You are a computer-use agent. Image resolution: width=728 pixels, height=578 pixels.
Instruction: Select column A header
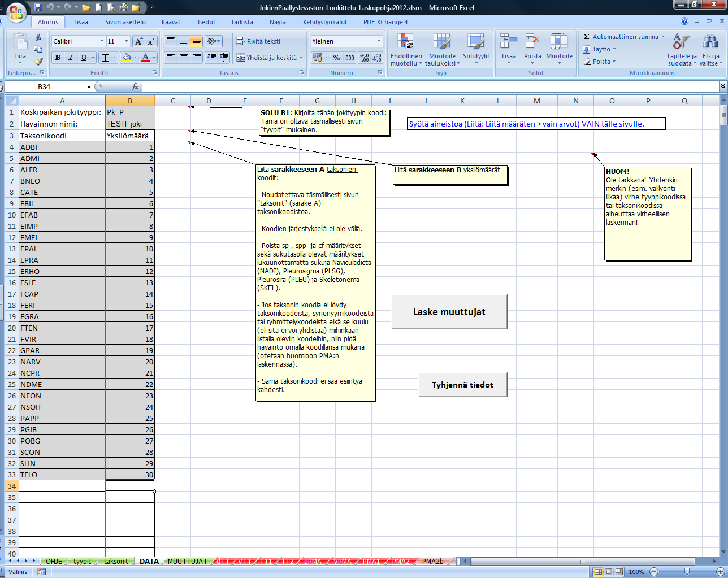point(62,101)
